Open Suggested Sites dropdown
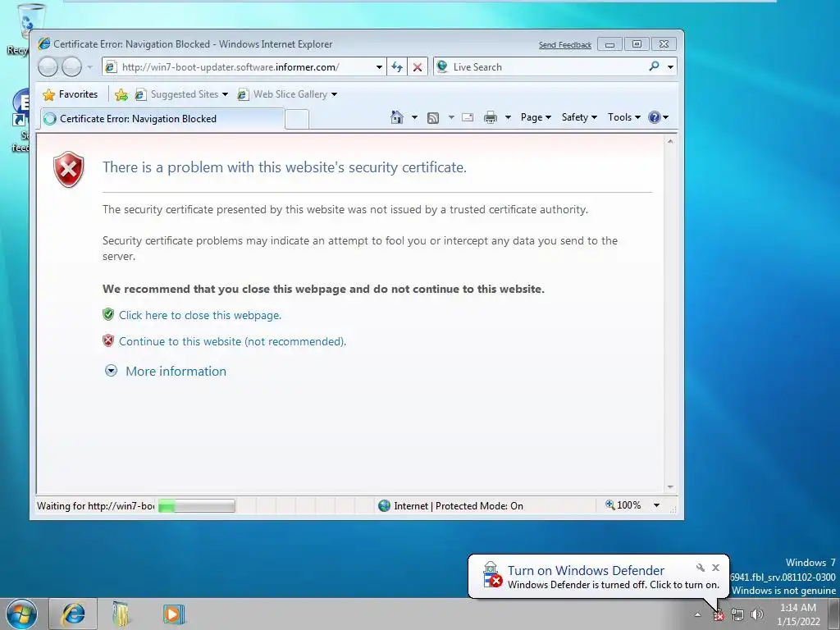 coord(181,94)
